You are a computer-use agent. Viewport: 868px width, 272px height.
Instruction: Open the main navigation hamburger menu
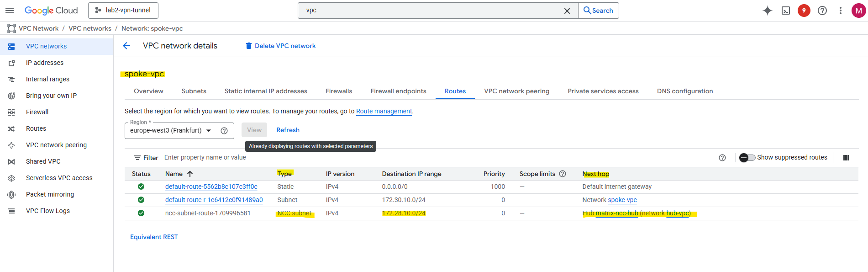[10, 11]
